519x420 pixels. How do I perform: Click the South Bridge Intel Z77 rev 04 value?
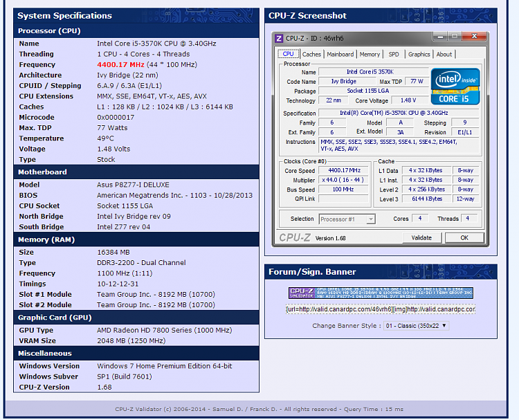pyautogui.click(x=123, y=227)
